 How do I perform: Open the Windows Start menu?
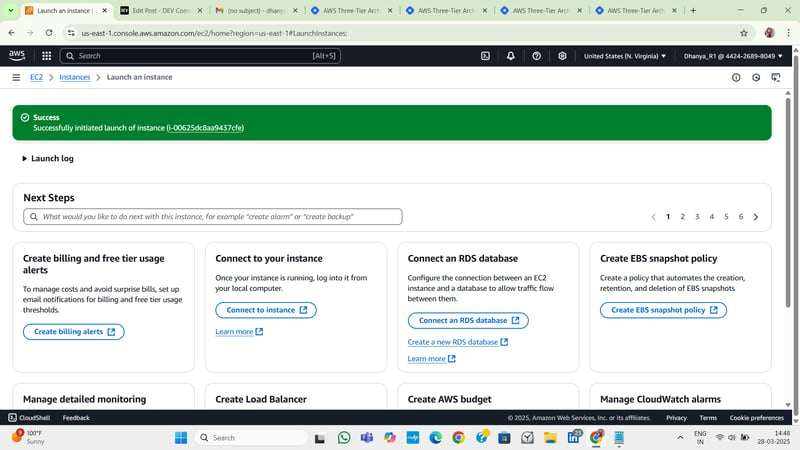181,438
